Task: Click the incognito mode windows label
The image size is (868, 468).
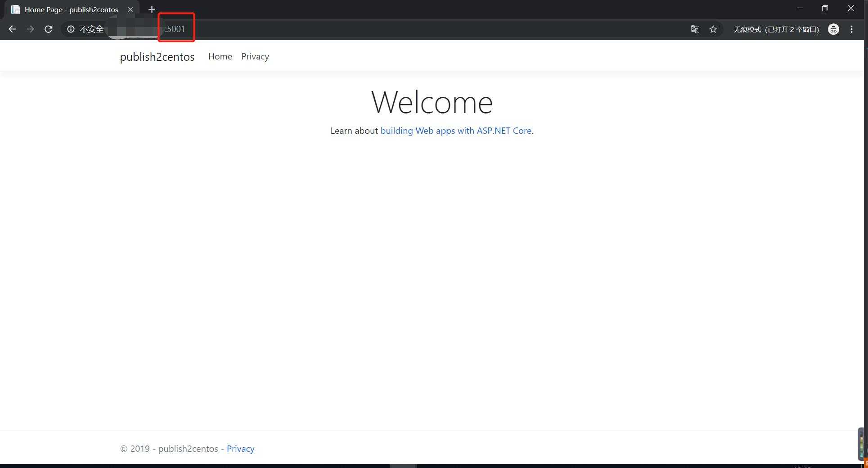Action: pos(776,29)
